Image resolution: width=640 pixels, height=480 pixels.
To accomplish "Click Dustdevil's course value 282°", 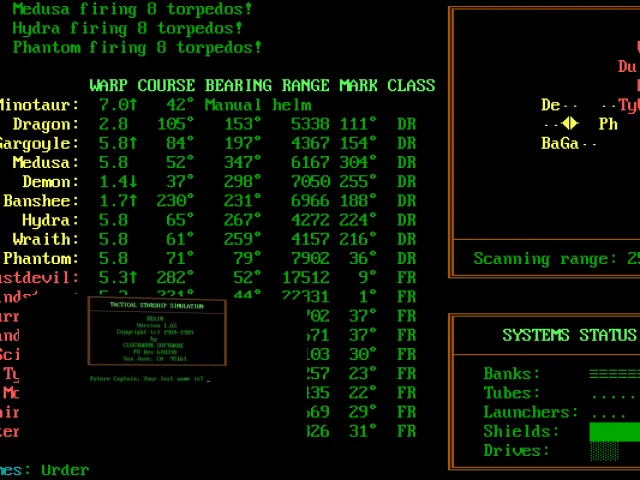I will (176, 278).
